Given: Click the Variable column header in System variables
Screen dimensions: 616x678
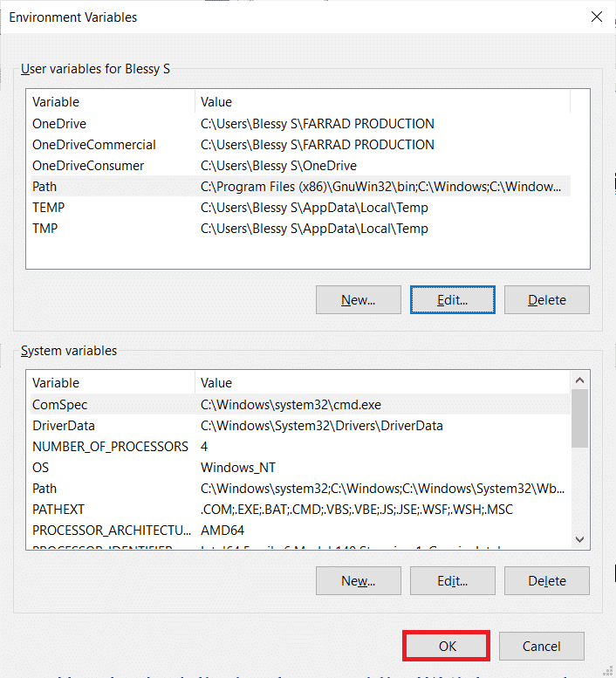Looking at the screenshot, I should pos(113,383).
